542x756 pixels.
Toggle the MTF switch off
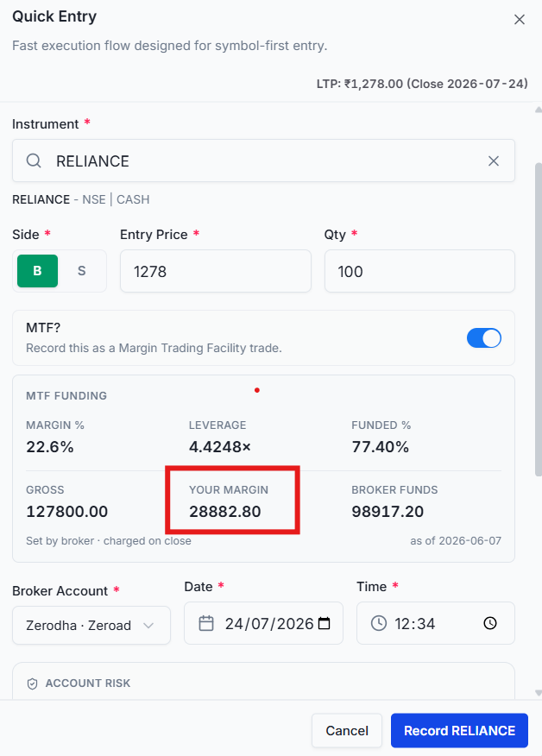coord(483,338)
